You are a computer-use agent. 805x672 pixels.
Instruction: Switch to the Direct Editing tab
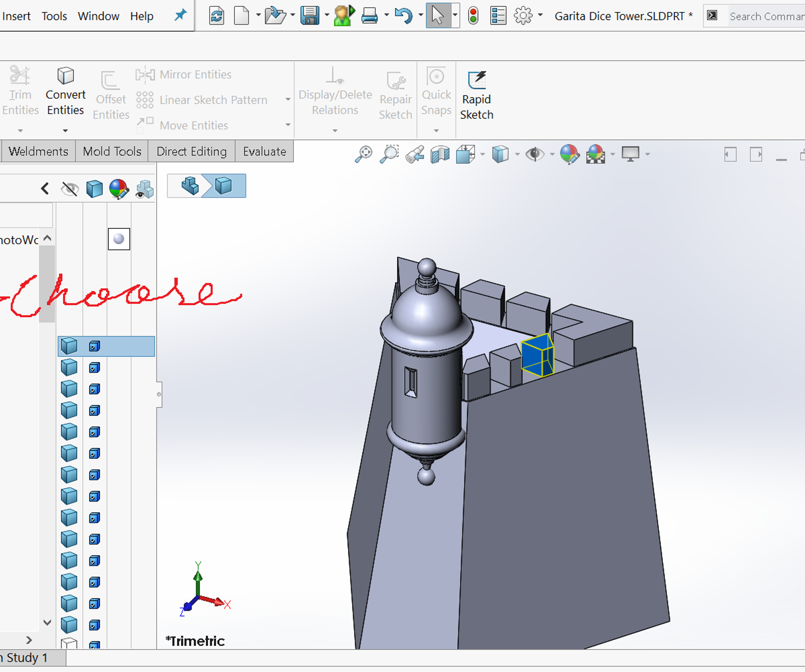point(191,152)
